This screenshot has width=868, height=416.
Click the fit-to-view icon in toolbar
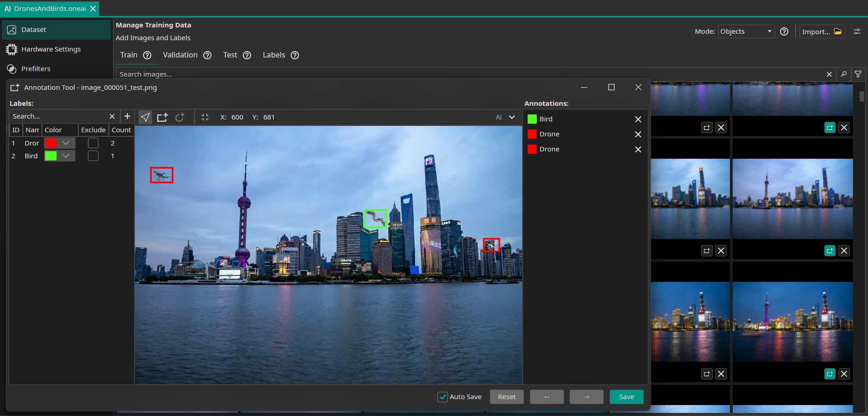pyautogui.click(x=205, y=117)
